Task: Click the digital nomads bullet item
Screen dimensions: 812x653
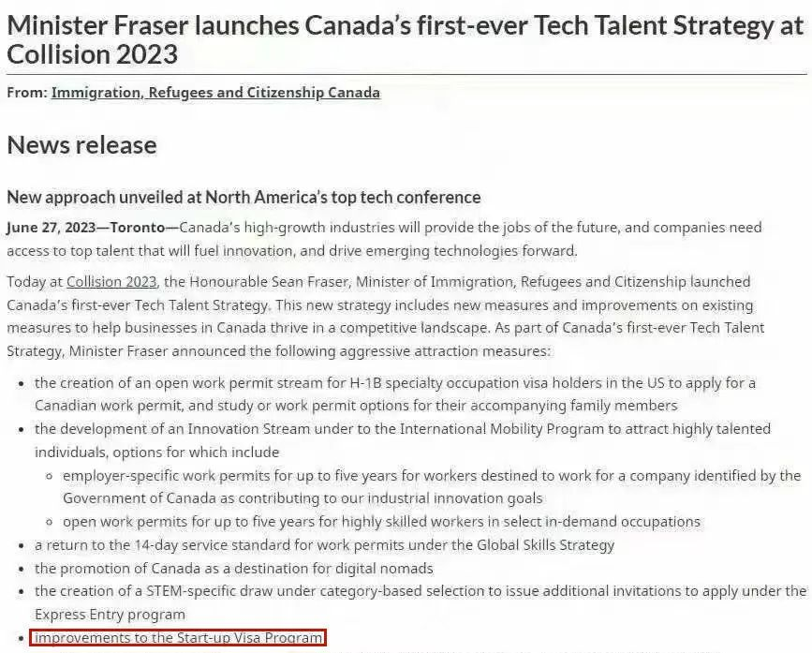Action: click(233, 568)
